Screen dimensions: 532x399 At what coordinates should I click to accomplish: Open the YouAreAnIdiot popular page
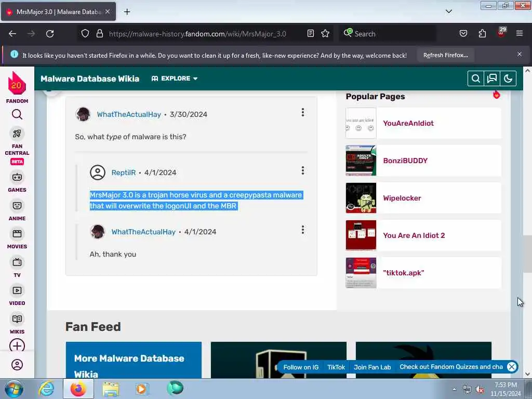point(408,123)
